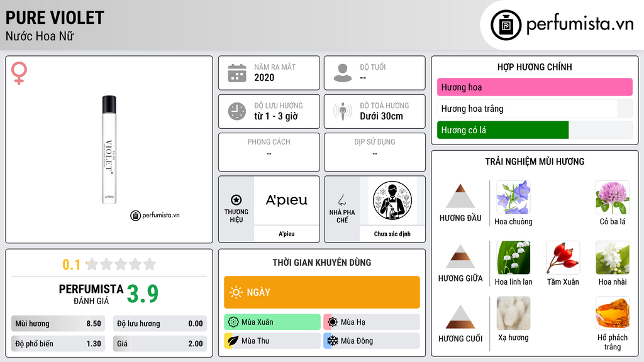
Task: Select the Xạ hương musk image
Action: [513, 314]
